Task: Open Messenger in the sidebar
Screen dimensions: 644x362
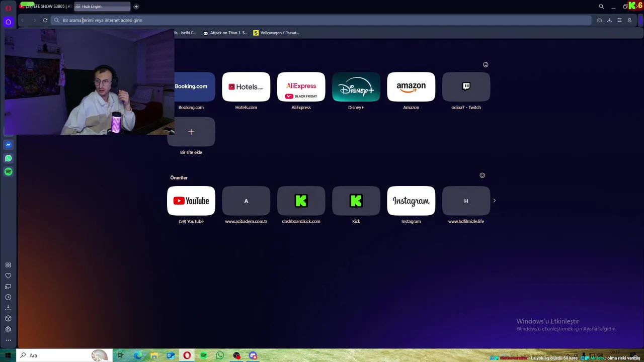Action: [8, 145]
